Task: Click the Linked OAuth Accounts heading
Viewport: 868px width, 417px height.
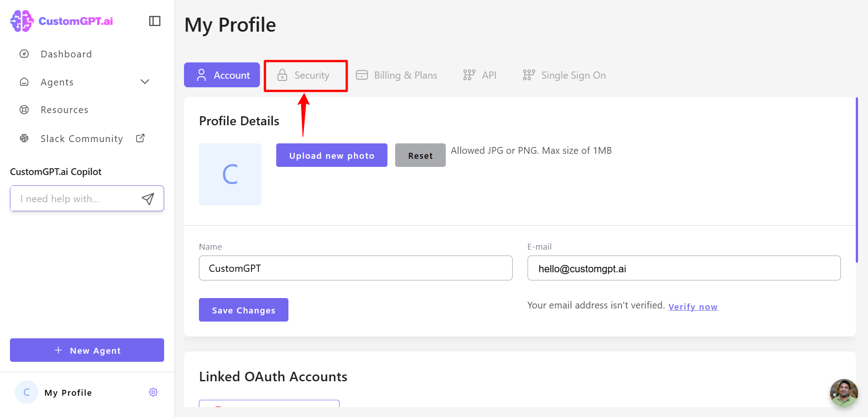Action: [273, 377]
